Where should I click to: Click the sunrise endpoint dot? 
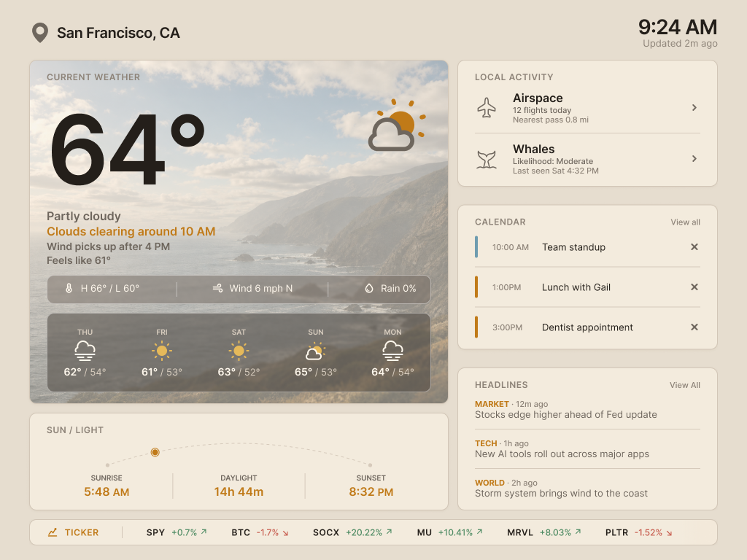[107, 464]
